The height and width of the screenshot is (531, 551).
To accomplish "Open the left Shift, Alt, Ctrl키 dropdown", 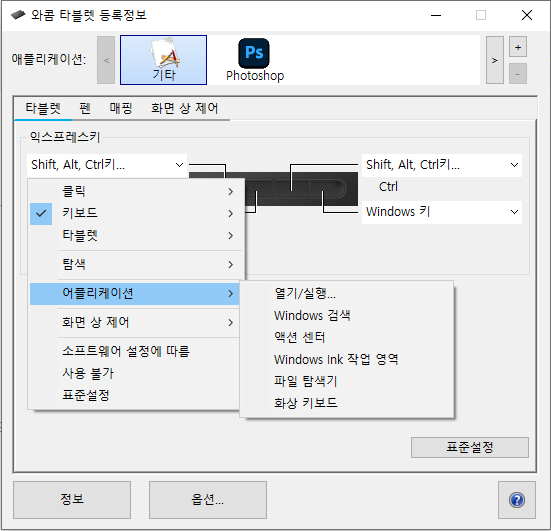I will [107, 165].
